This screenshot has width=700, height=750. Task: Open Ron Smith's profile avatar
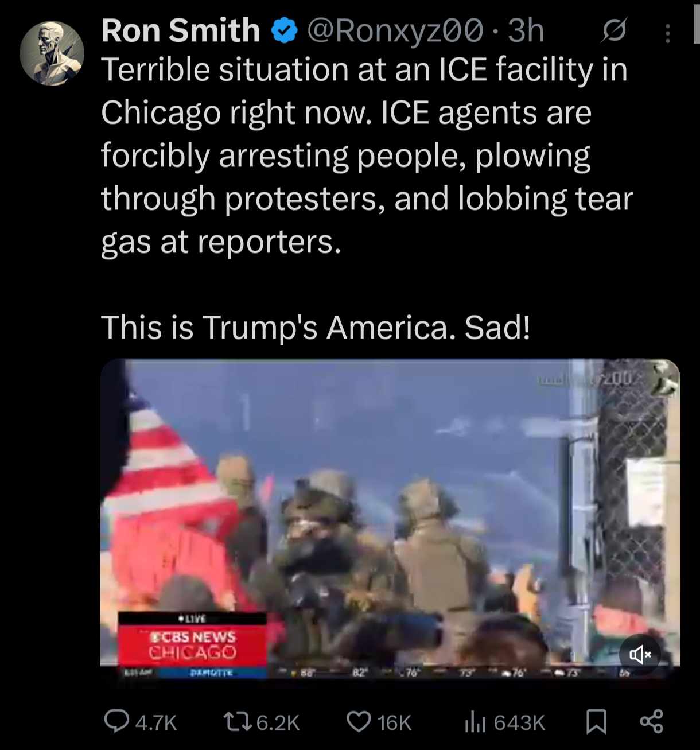(52, 53)
